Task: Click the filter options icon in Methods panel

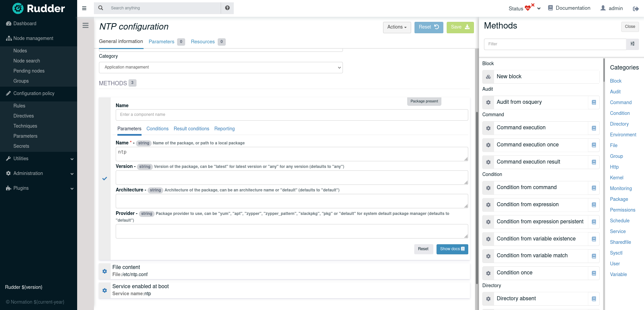Action: pyautogui.click(x=632, y=44)
